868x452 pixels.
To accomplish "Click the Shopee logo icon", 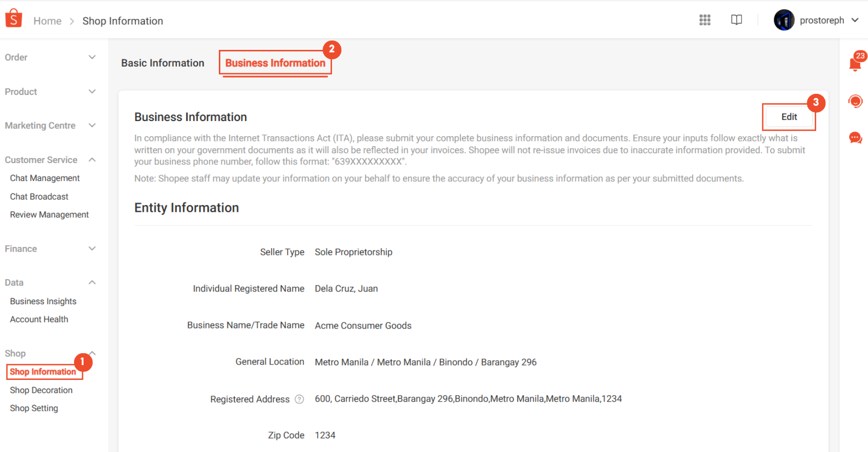I will pyautogui.click(x=13, y=19).
